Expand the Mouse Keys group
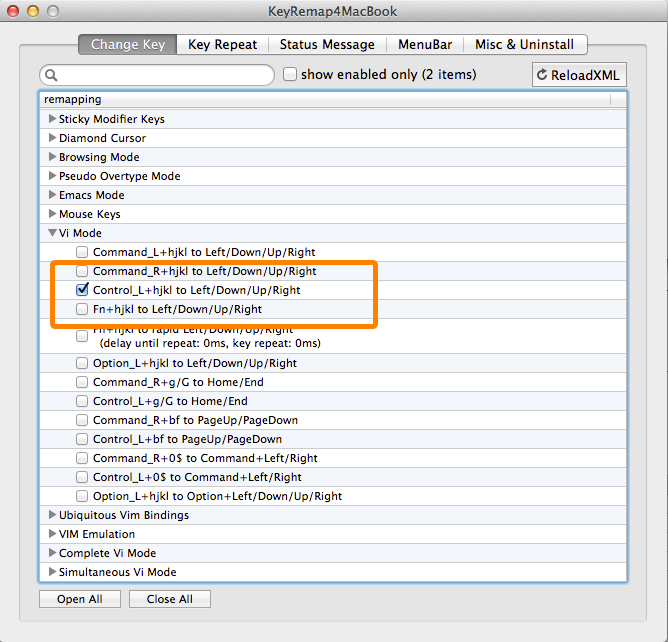 pos(52,214)
